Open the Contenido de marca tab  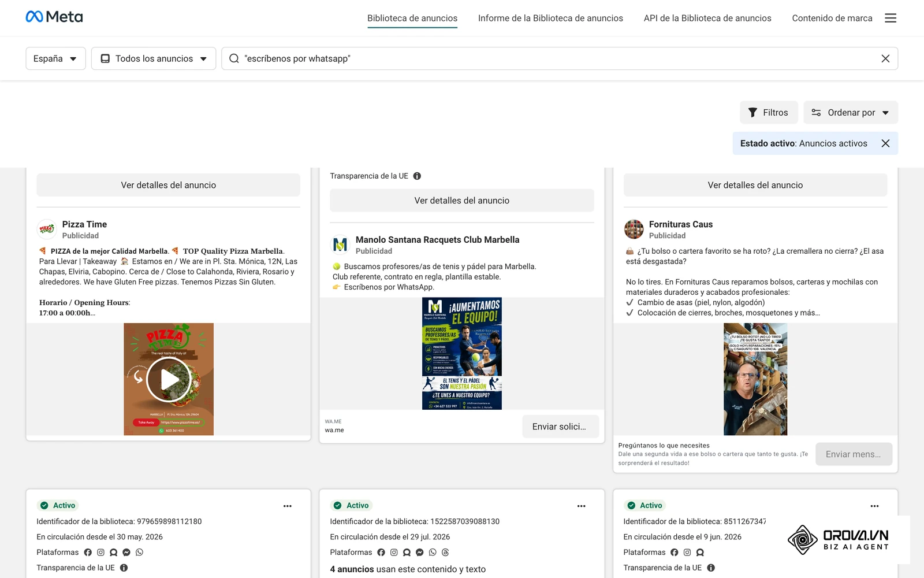pyautogui.click(x=832, y=18)
